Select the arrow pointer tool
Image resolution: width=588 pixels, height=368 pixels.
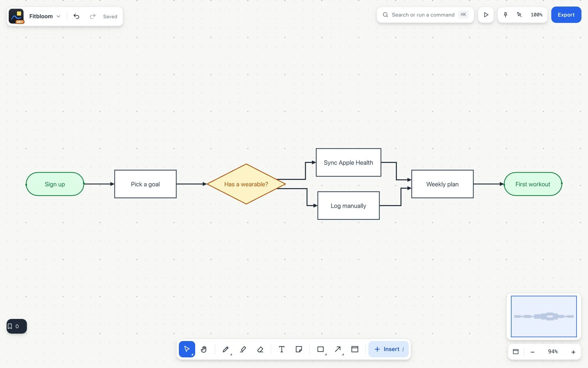pos(187,349)
